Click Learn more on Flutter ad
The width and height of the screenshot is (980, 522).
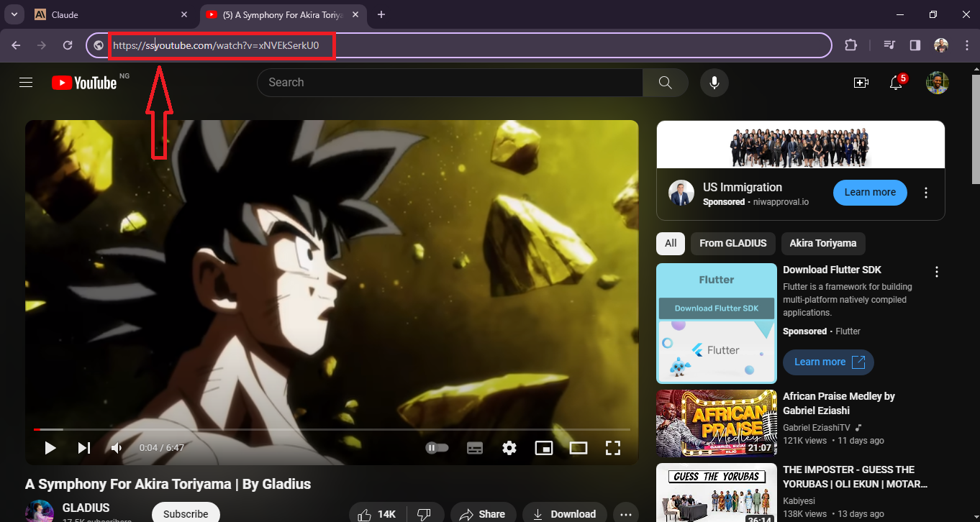[x=828, y=362]
